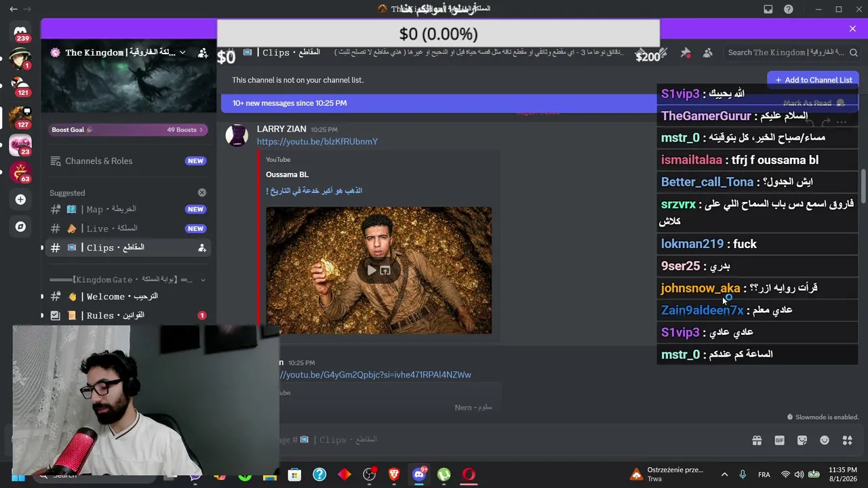Click the Better_call_Tona chat overlay message
Image resolution: width=868 pixels, height=488 pixels.
click(757, 182)
